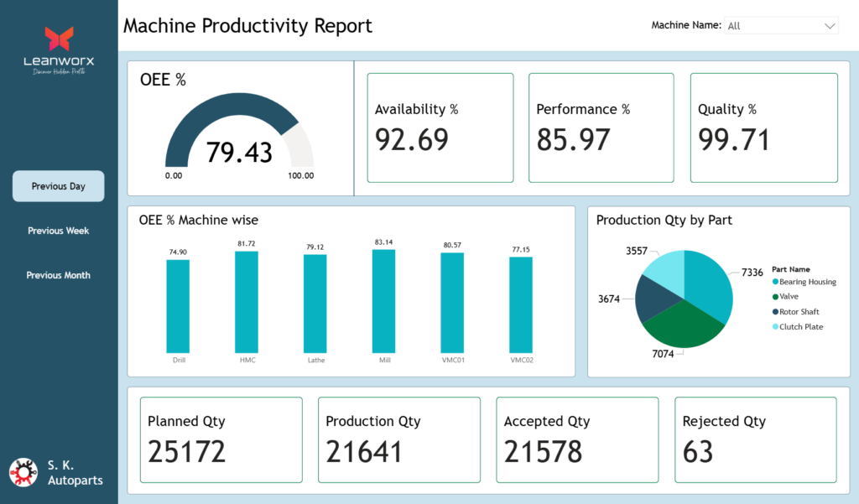This screenshot has height=504, width=859.
Task: Click the Rejected Qty card
Action: [756, 439]
